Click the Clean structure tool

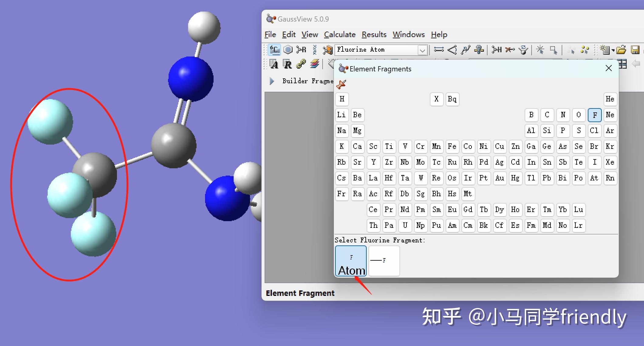coord(523,50)
